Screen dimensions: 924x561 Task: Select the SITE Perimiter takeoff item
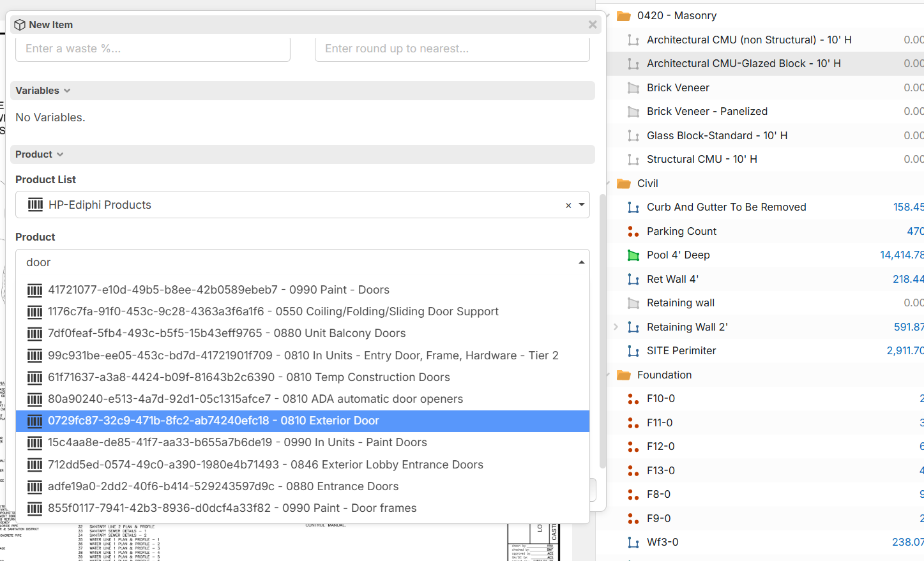tap(681, 351)
